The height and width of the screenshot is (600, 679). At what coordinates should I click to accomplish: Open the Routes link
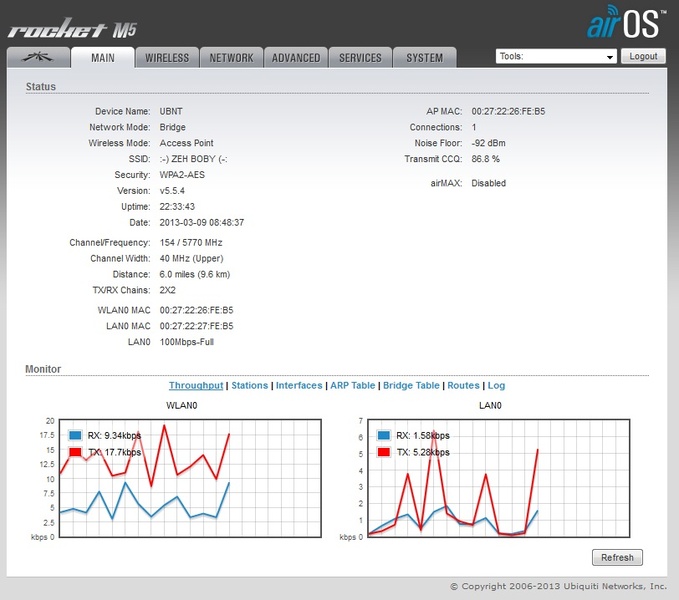463,385
